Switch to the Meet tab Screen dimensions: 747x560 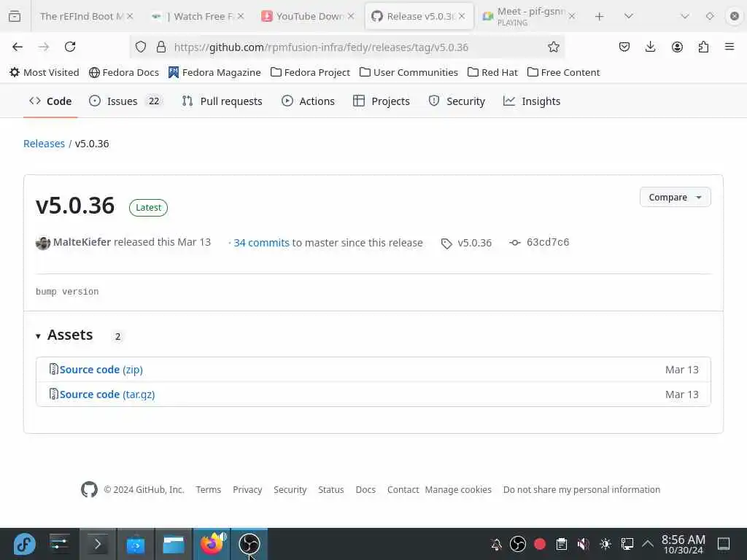pos(530,16)
